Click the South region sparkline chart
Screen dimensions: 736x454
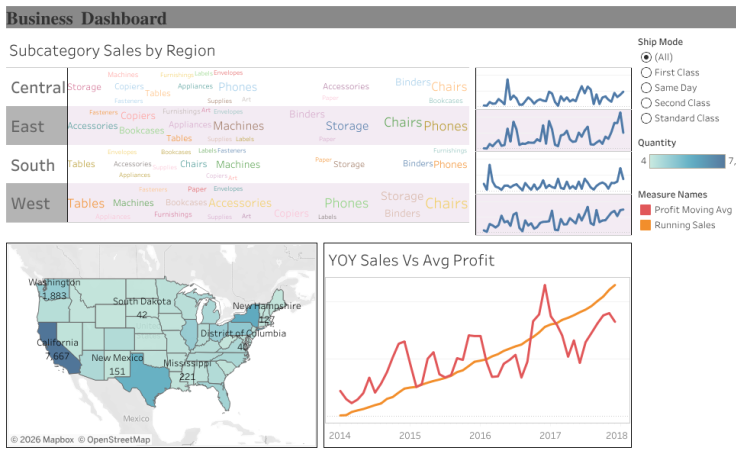(551, 171)
